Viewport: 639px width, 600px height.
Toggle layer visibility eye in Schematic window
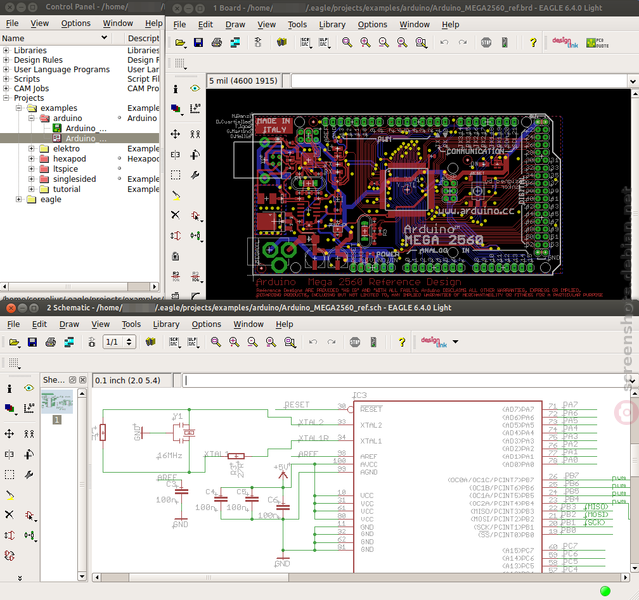pos(29,388)
